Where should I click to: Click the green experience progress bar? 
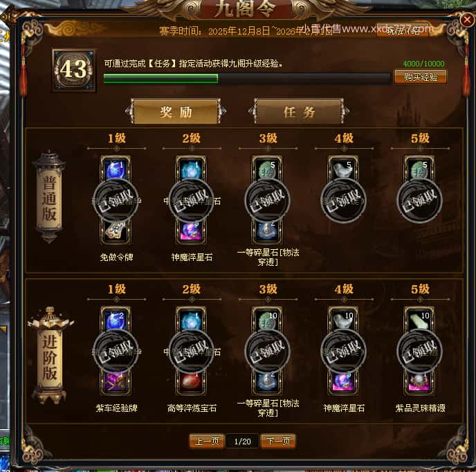(x=247, y=78)
